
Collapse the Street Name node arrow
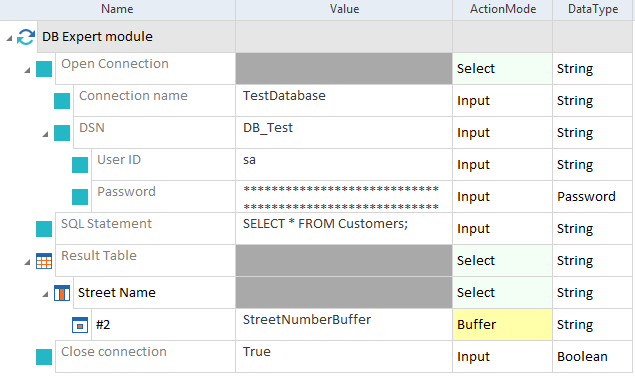45,294
